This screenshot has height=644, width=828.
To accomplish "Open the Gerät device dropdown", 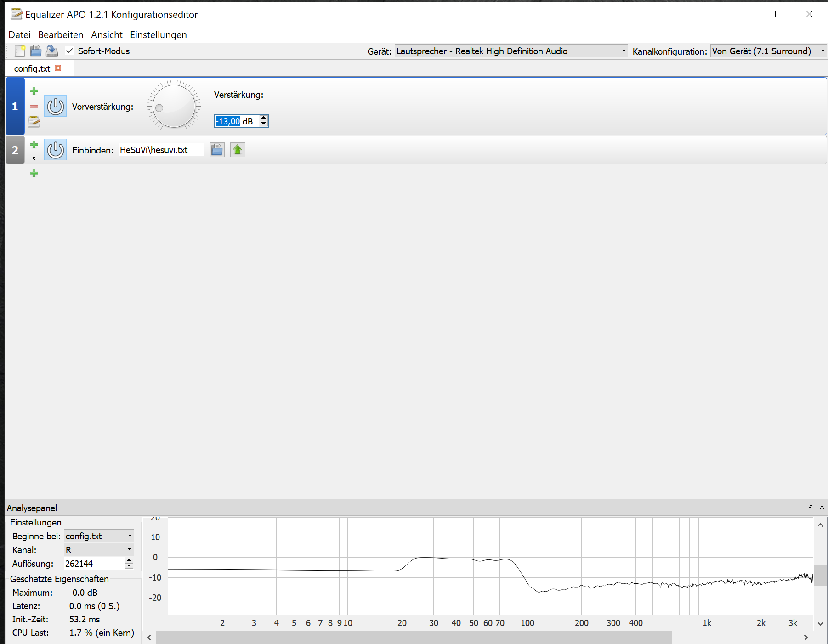I will [x=511, y=51].
